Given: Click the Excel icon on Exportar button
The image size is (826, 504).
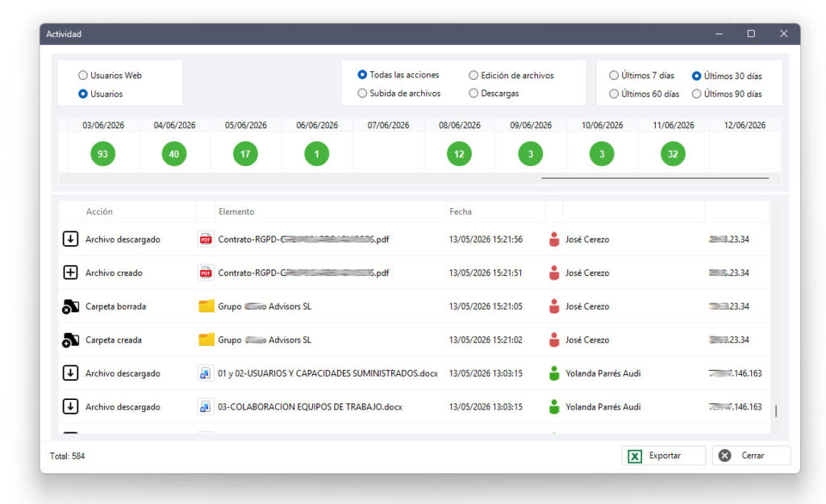Looking at the screenshot, I should pyautogui.click(x=635, y=456).
